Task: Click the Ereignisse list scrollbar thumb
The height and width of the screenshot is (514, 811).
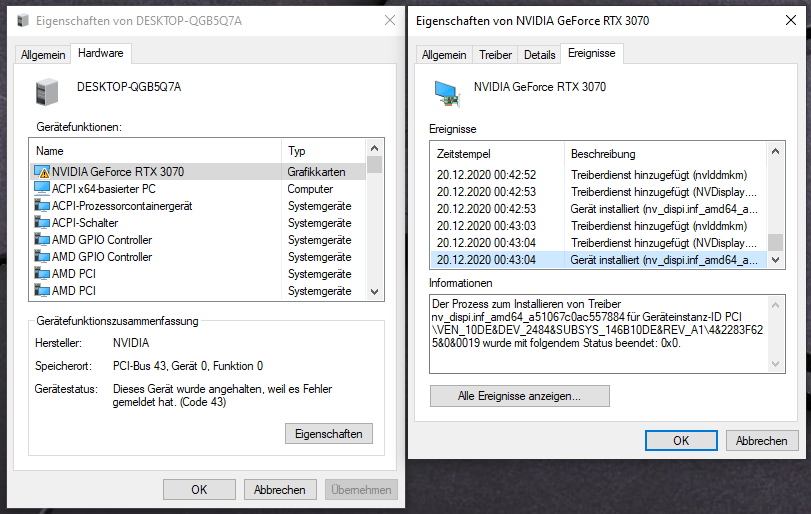Action: coord(775,242)
